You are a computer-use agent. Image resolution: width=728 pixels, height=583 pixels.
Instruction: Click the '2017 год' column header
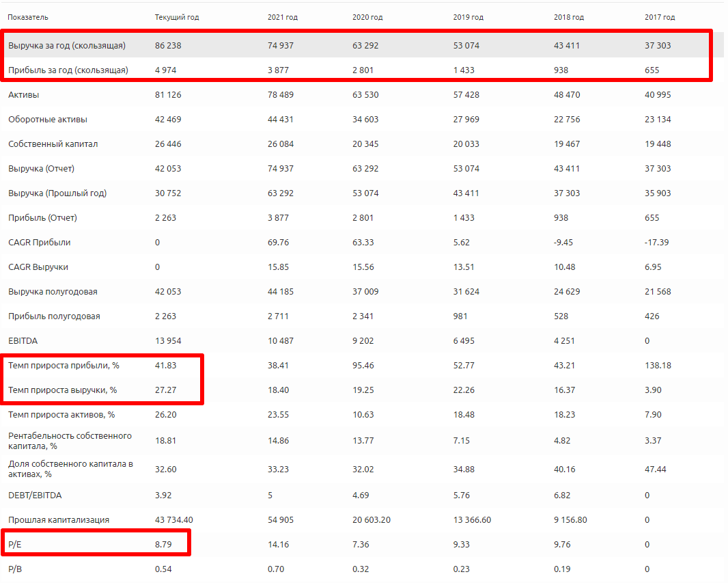pyautogui.click(x=660, y=17)
